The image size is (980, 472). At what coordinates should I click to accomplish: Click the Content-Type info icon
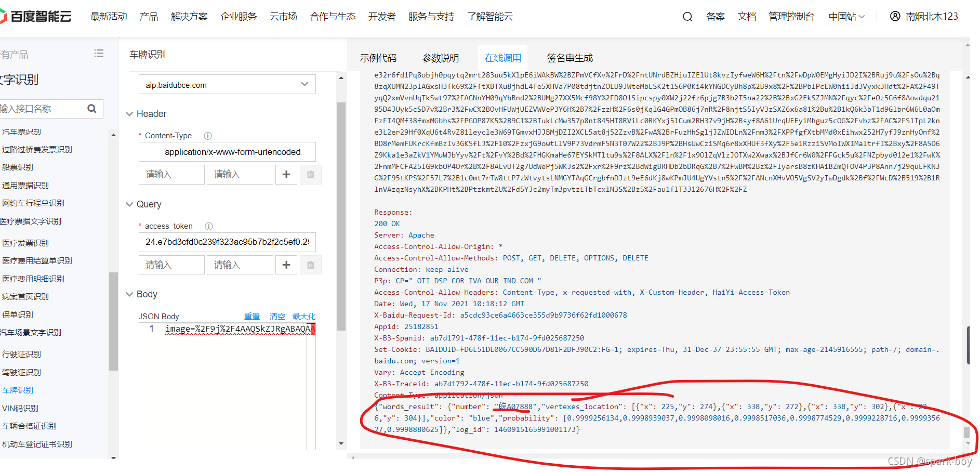[208, 136]
